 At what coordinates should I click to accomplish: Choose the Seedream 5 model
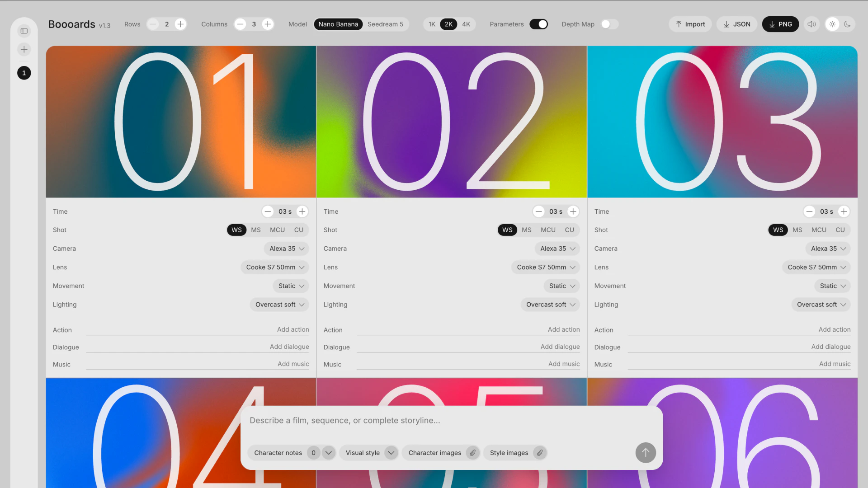pos(385,24)
